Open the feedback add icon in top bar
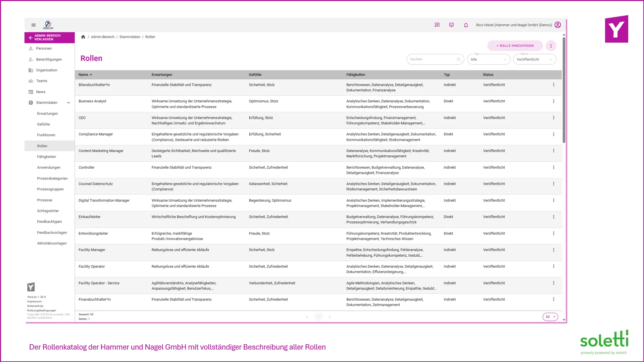 pyautogui.click(x=437, y=25)
